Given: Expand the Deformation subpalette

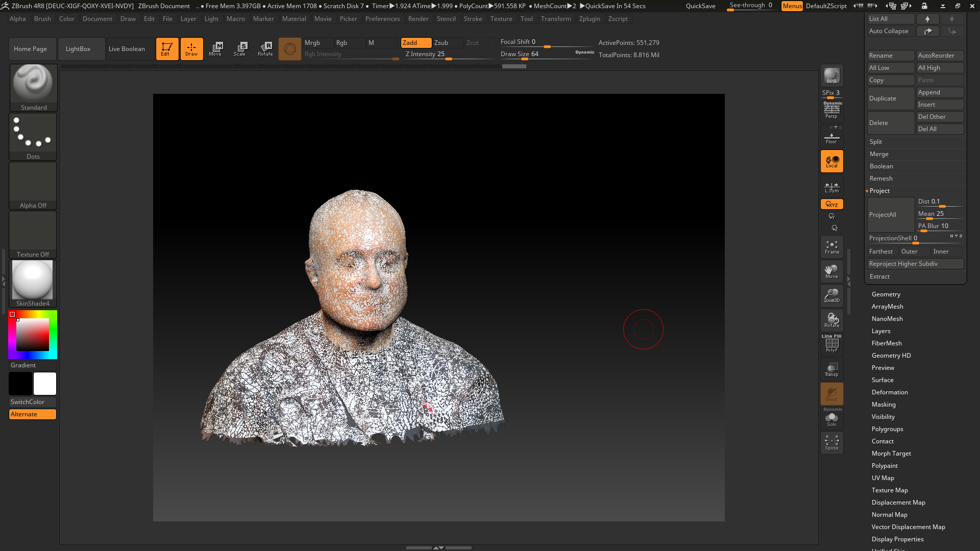Looking at the screenshot, I should [890, 392].
